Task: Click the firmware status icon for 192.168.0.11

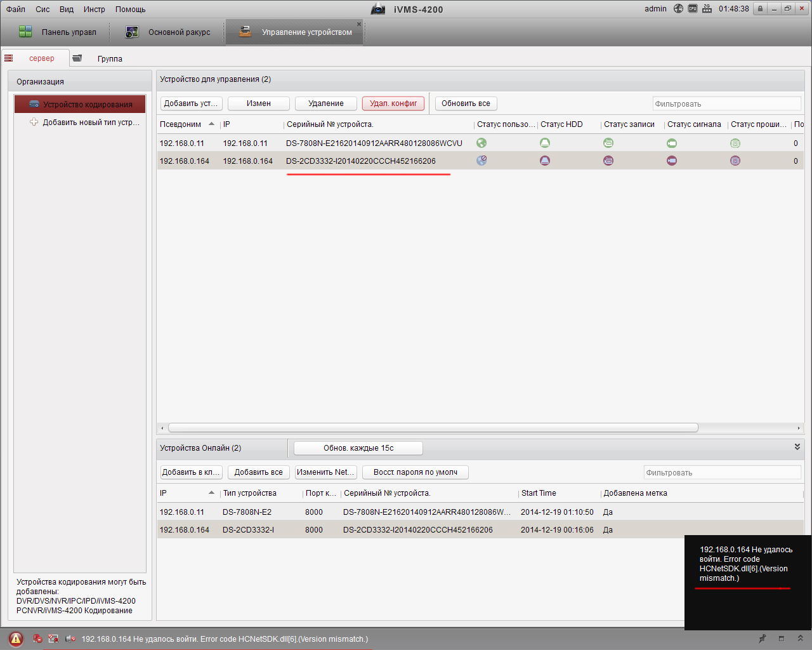Action: [x=735, y=143]
